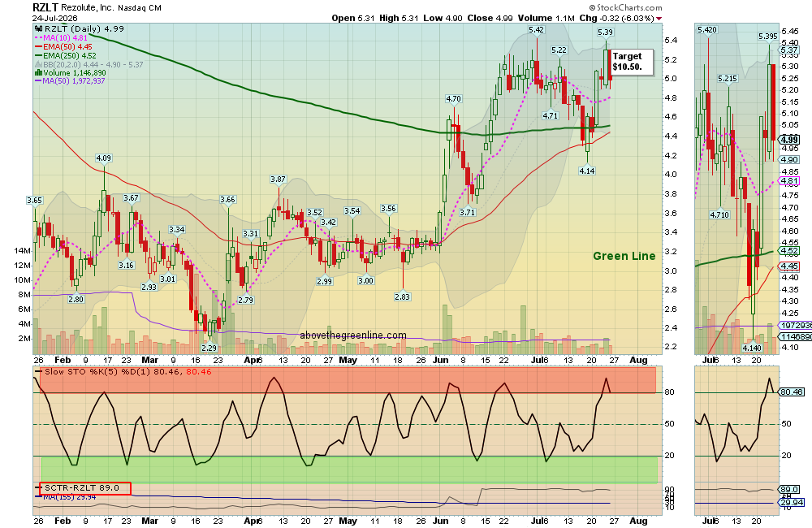Select the EMA(50) 4.45 legend entry
This screenshot has height=528, width=812.
coord(63,46)
